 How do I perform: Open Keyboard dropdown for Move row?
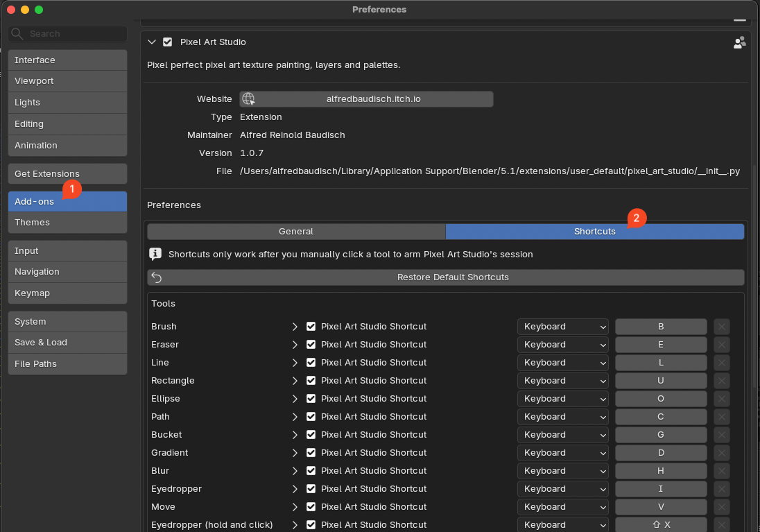point(563,507)
